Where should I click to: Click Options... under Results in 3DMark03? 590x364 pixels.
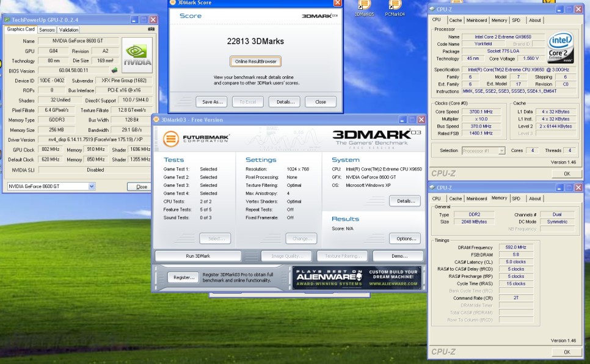pyautogui.click(x=406, y=239)
